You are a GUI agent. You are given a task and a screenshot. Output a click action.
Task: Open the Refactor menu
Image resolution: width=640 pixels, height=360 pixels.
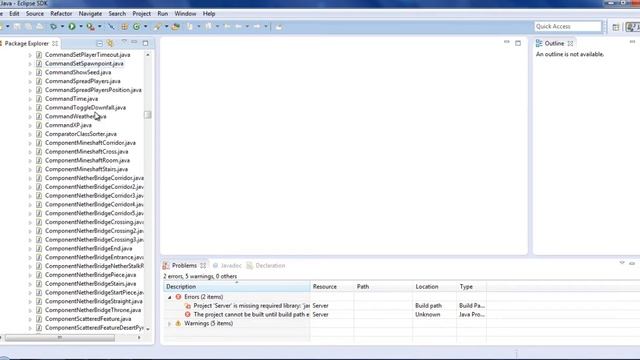click(x=61, y=13)
